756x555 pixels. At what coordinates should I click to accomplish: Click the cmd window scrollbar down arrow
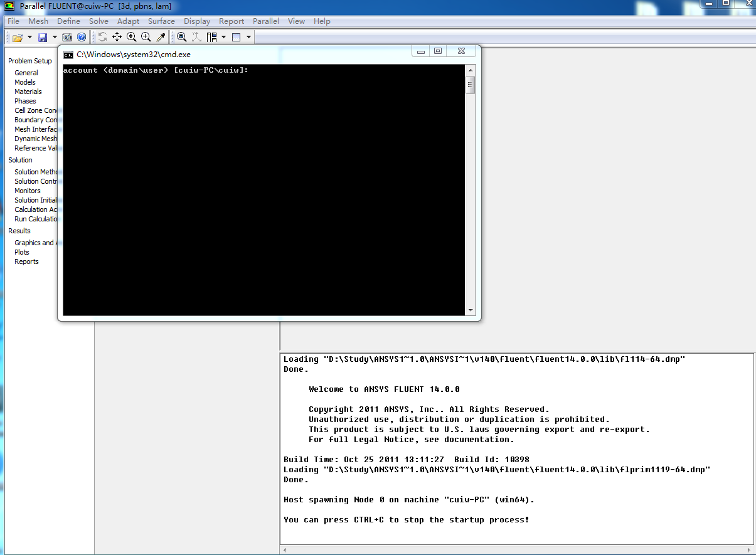tap(471, 310)
